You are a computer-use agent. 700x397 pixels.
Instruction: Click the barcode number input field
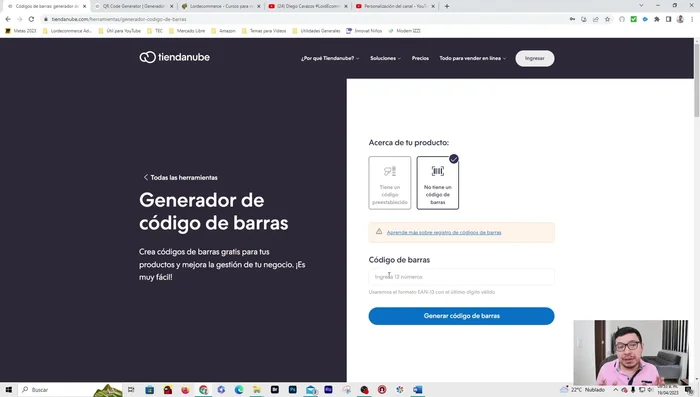tap(461, 277)
